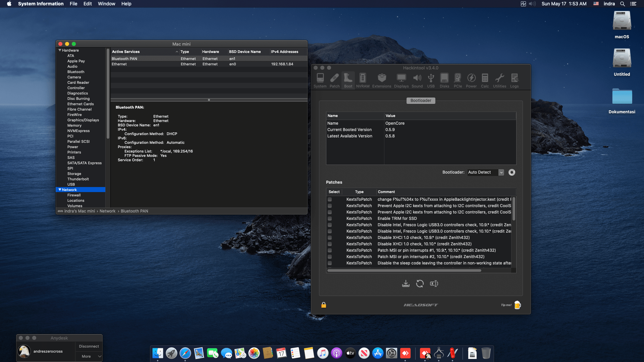Select the Ethernet row in Active Services
The height and width of the screenshot is (362, 644).
(209, 64)
